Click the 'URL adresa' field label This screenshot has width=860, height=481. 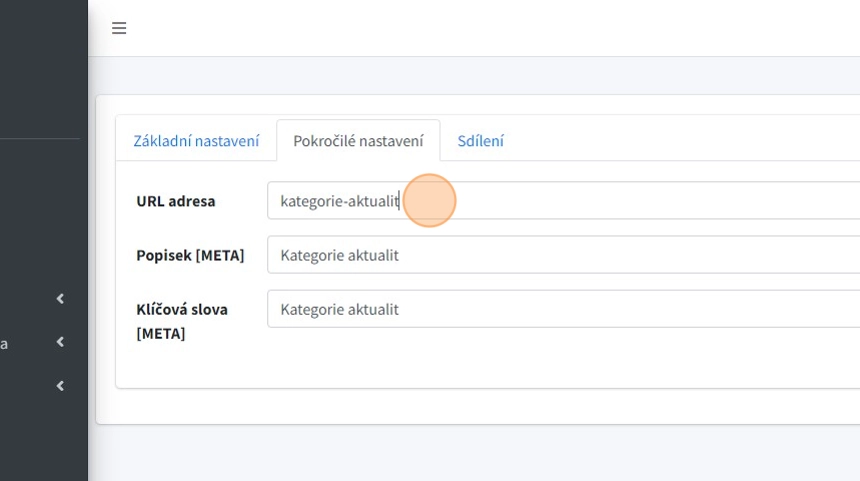[x=176, y=201]
